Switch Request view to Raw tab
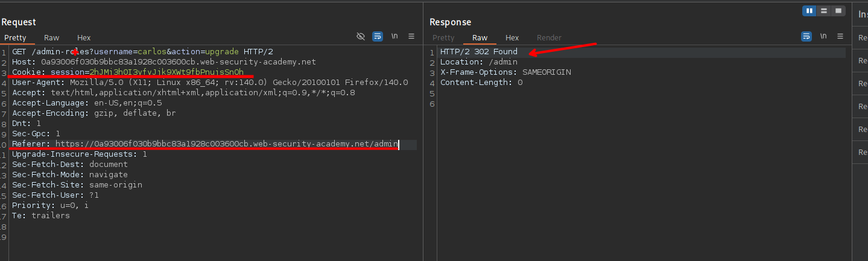868x261 pixels. 52,38
